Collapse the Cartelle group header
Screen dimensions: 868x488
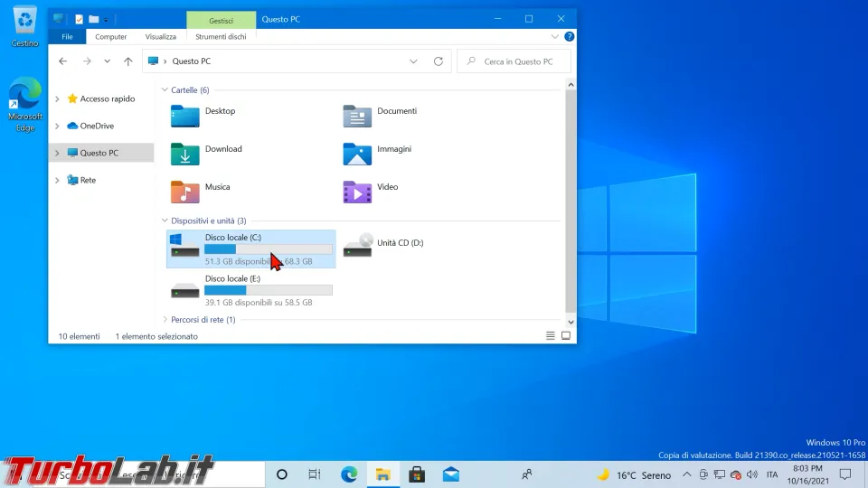tap(165, 90)
